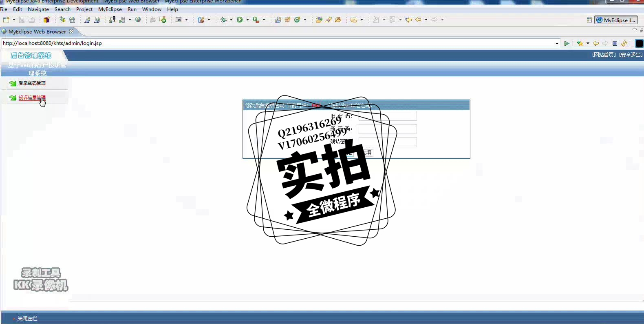This screenshot has height=324, width=644.
Task: Click the green-arrow deploy toolbar icon
Action: pyautogui.click(x=163, y=20)
